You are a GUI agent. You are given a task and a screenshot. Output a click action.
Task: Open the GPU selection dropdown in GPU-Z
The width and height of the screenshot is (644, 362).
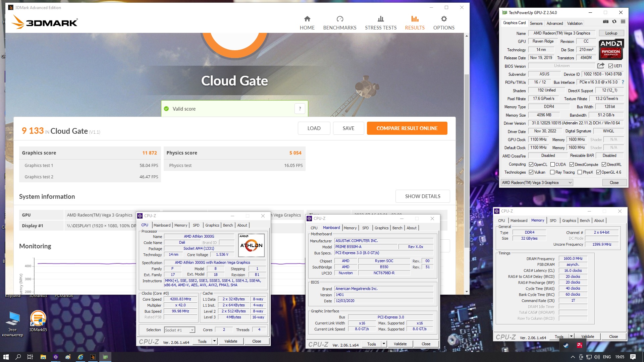point(537,183)
